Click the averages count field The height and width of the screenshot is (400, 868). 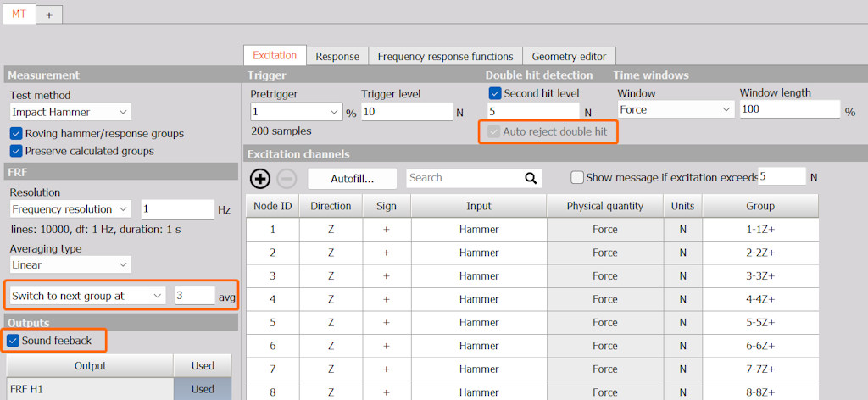195,296
